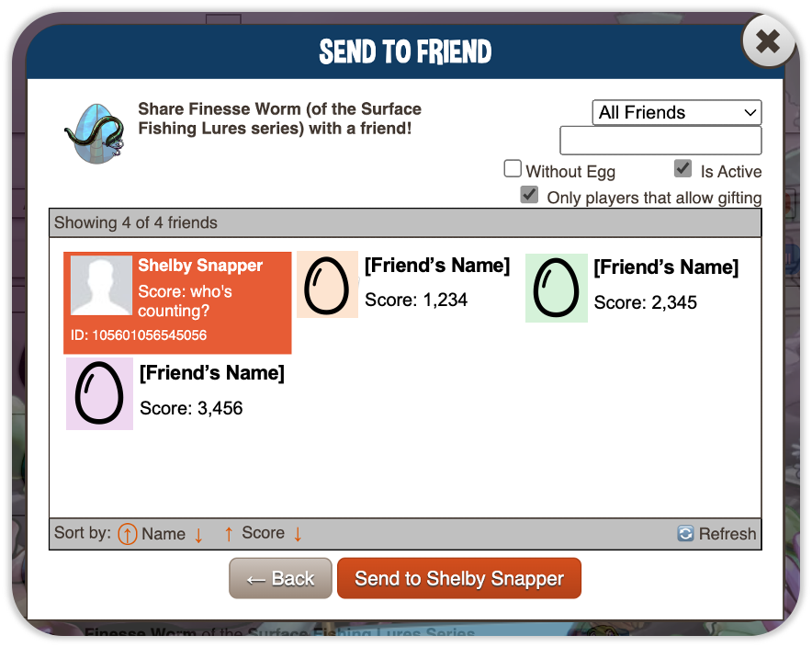The image size is (812, 647).
Task: Click the ID: 105601056545056 text
Action: 139,335
